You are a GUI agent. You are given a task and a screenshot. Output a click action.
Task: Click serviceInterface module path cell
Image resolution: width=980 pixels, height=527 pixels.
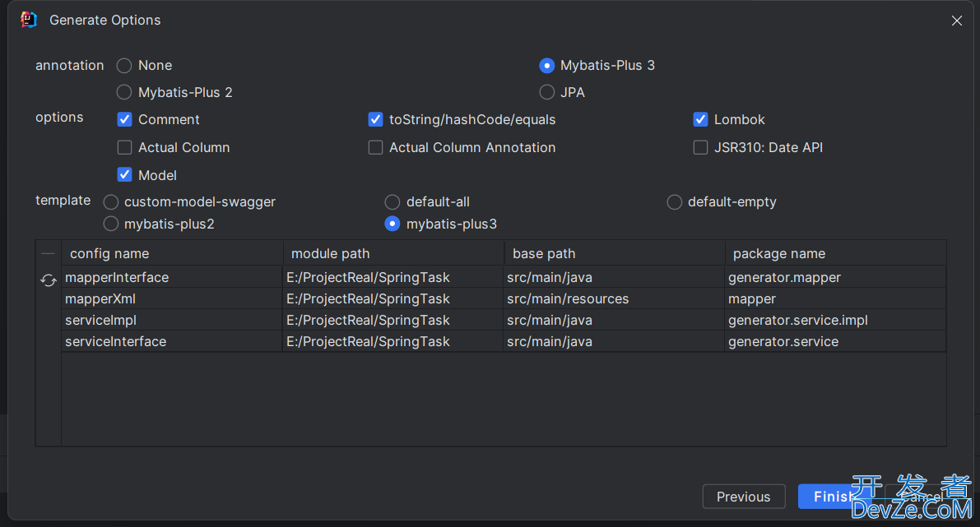click(393, 341)
